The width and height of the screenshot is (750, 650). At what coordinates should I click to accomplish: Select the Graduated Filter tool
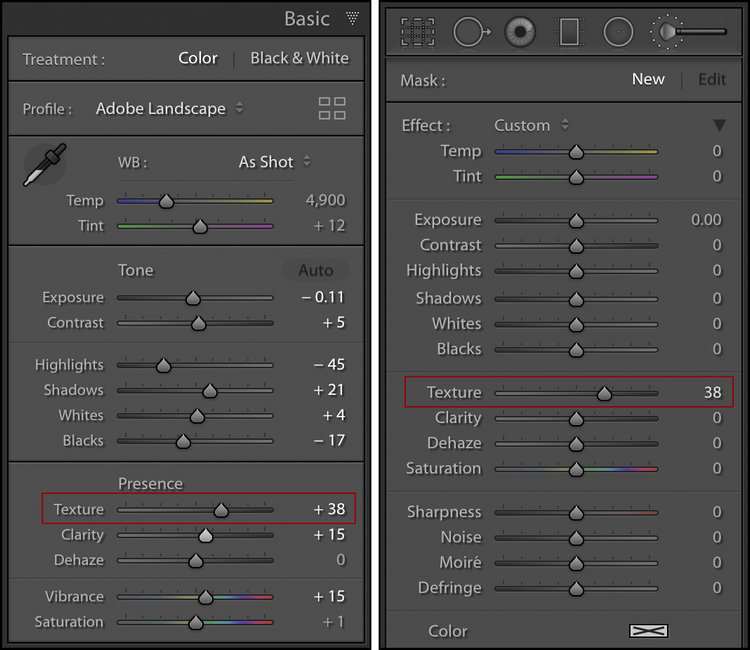tap(569, 32)
